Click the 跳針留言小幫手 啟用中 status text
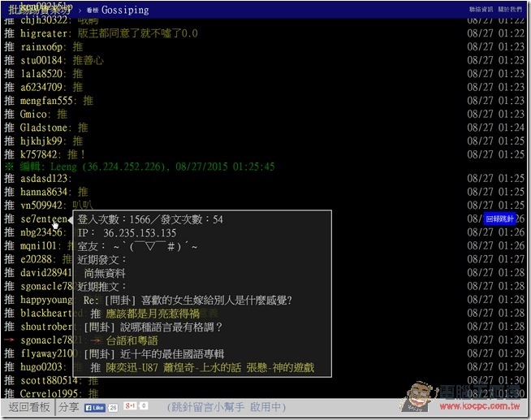Image resolution: width=531 pixels, height=420 pixels. pos(227,407)
